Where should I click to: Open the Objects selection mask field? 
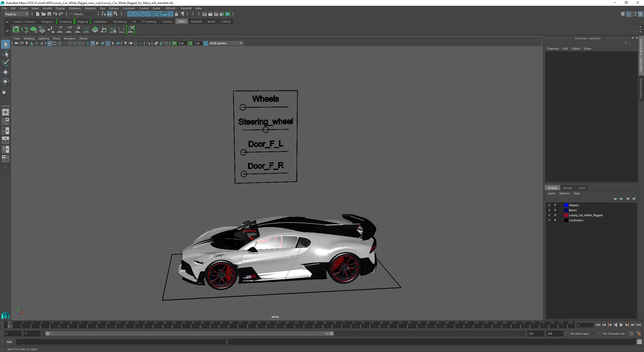click(84, 14)
